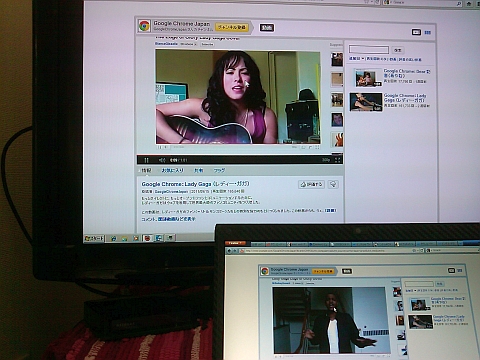Enter fullscreen using the player's corner icon on the monitor

[x=337, y=160]
